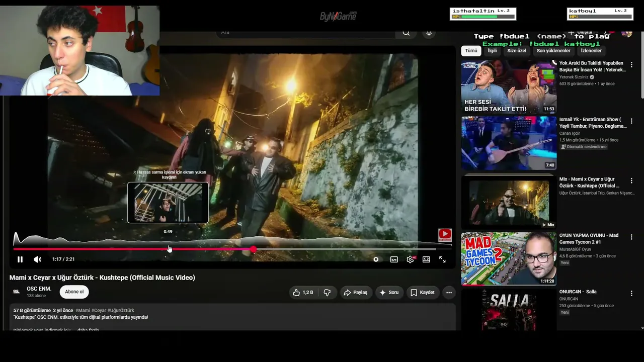Image resolution: width=644 pixels, height=362 pixels.
Task: Click the 1:17 / 2:21 time display
Action: coord(63,259)
